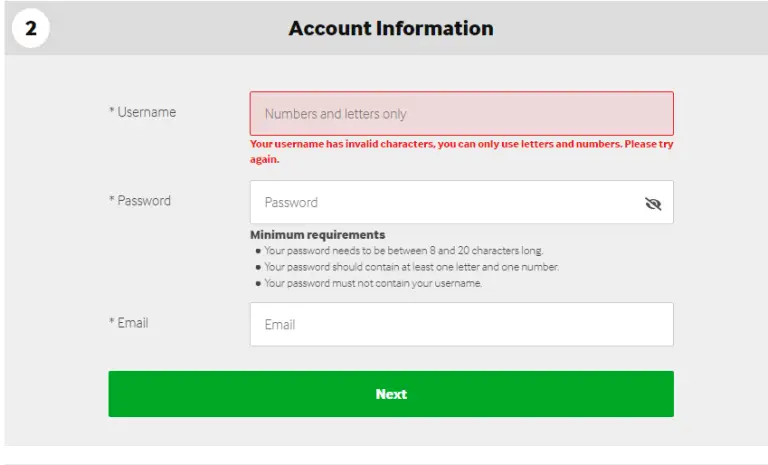Select the Email input box
Image resolution: width=768 pixels, height=465 pixels.
[x=461, y=325]
